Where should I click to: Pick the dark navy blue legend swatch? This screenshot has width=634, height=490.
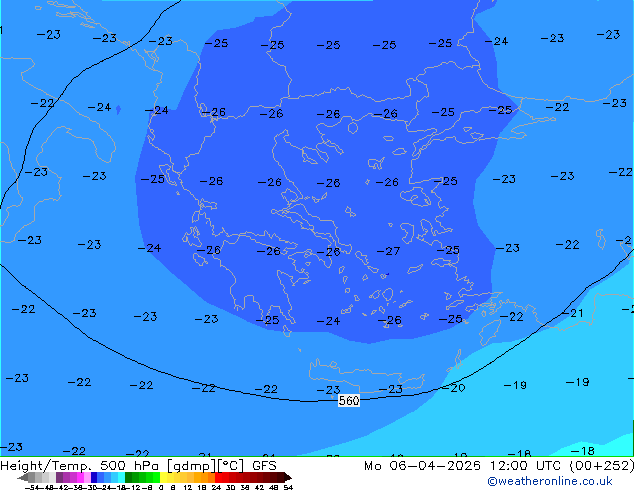tap(94, 477)
